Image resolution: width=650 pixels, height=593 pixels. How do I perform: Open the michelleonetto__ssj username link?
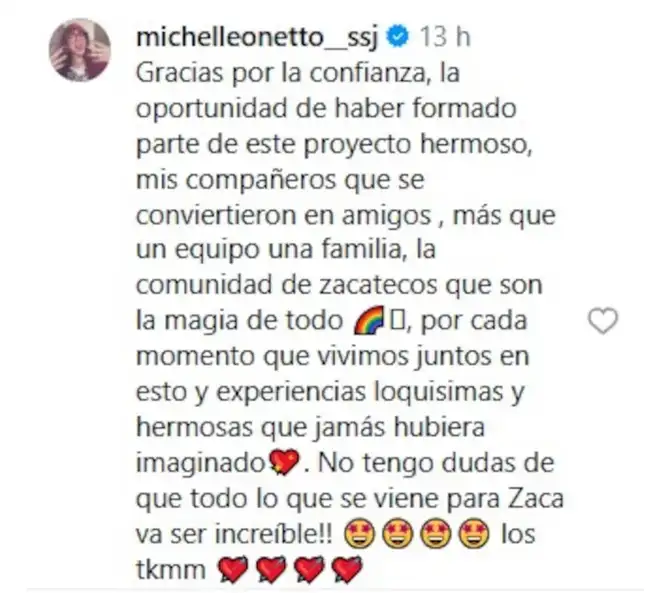(257, 39)
